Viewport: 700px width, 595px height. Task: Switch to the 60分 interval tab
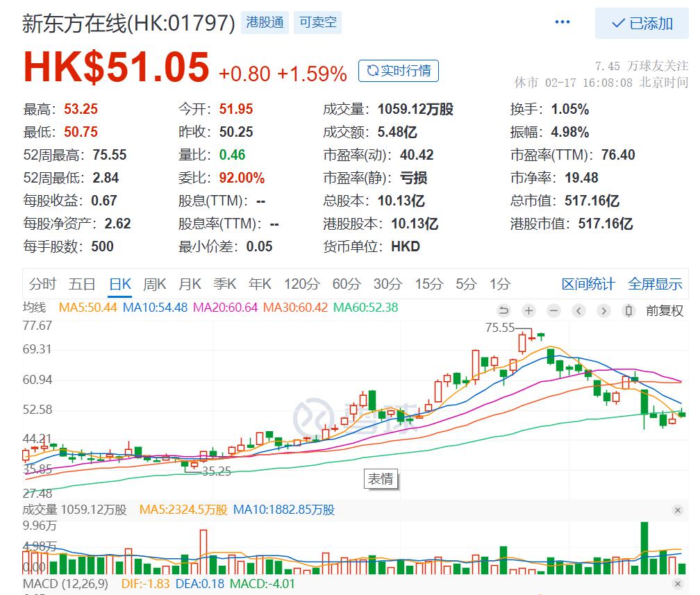[347, 284]
